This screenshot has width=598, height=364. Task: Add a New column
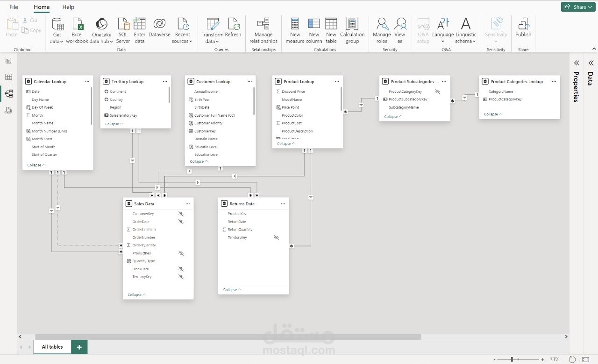tap(314, 31)
